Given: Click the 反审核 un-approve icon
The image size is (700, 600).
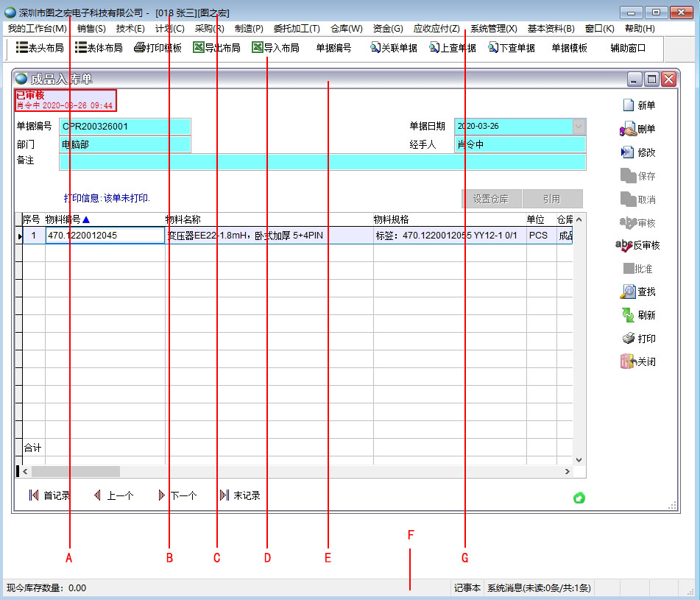Looking at the screenshot, I should 624,245.
